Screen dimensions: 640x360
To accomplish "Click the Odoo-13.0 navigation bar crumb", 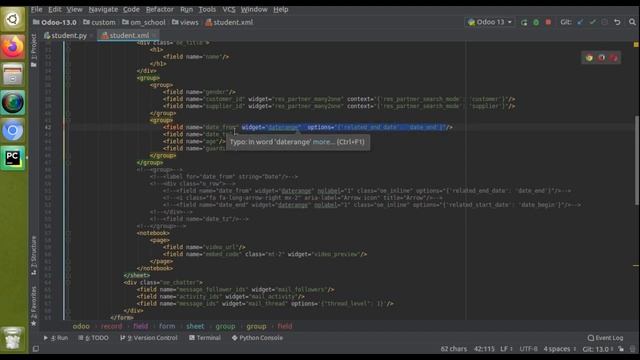I will (x=55, y=22).
